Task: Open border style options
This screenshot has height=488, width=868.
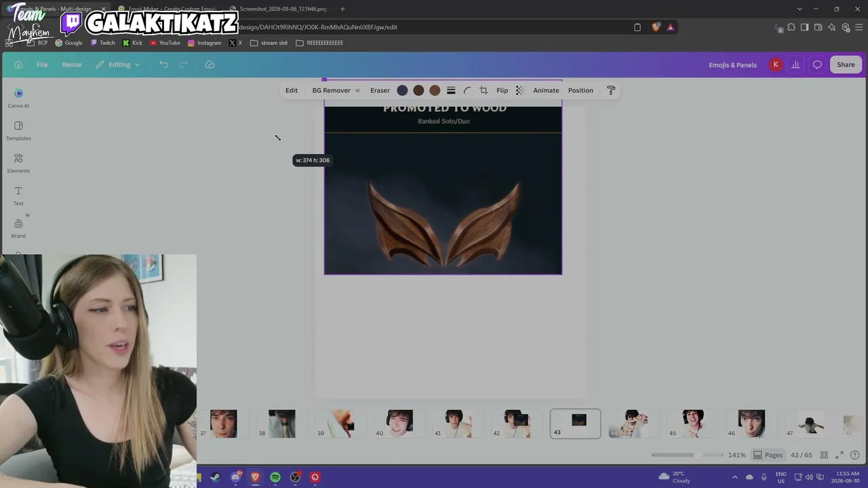Action: 451,90
